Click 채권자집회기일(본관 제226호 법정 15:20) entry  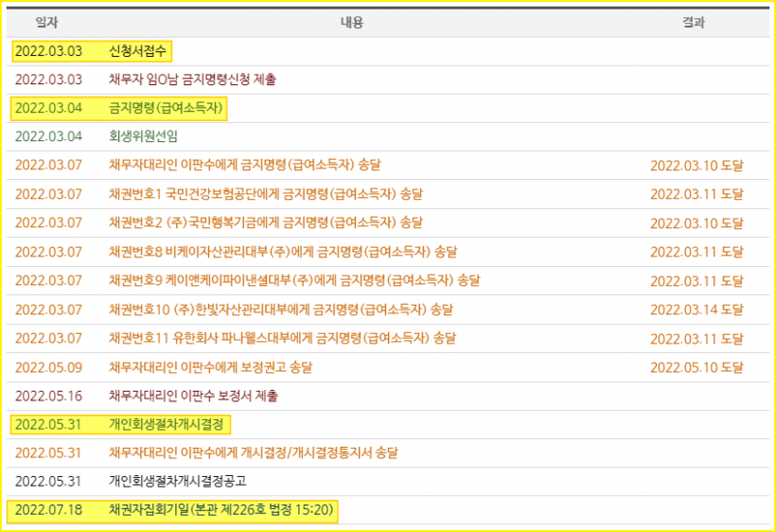(221, 509)
